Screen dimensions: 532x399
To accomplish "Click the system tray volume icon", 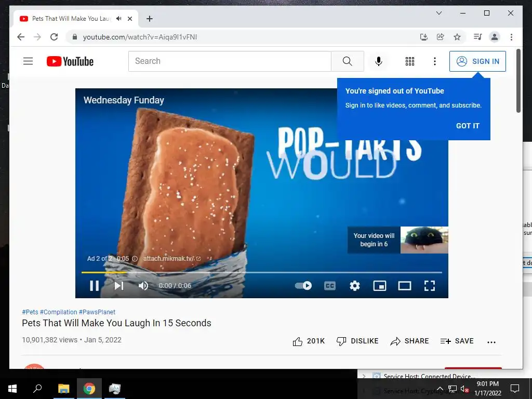I will coord(464,389).
